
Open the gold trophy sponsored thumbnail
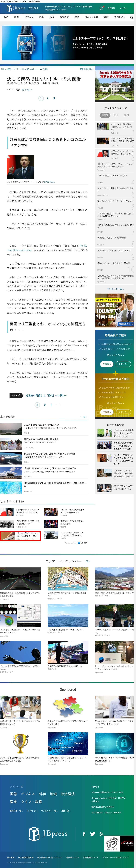click(20, 744)
